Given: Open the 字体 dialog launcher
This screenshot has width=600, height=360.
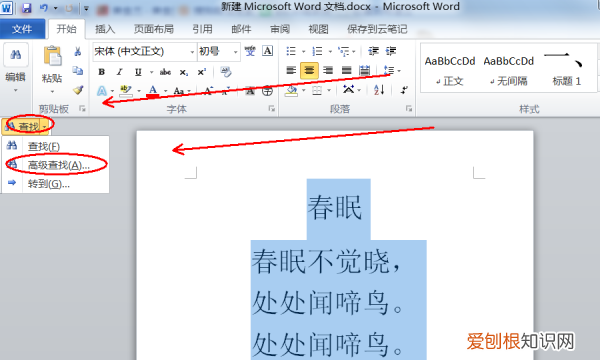Looking at the screenshot, I should [x=271, y=109].
